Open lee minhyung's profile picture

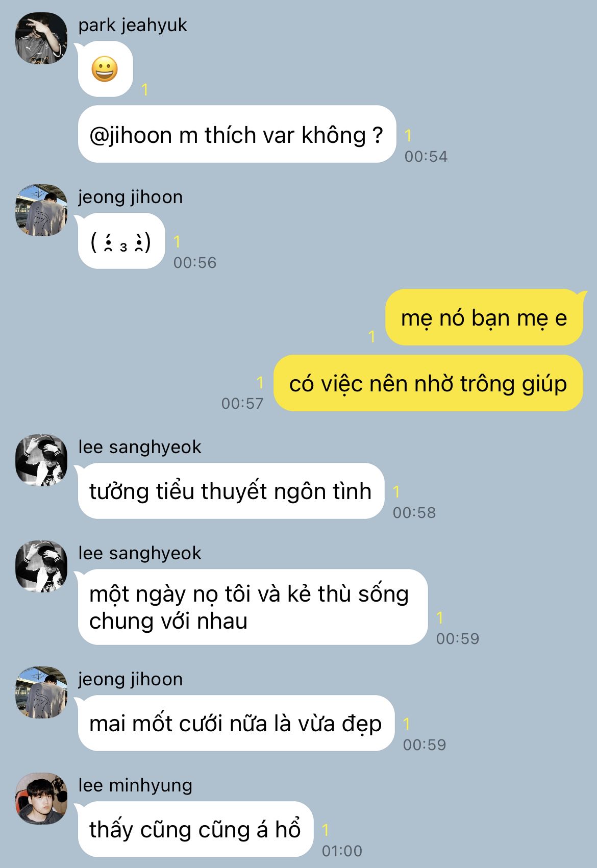[41, 798]
